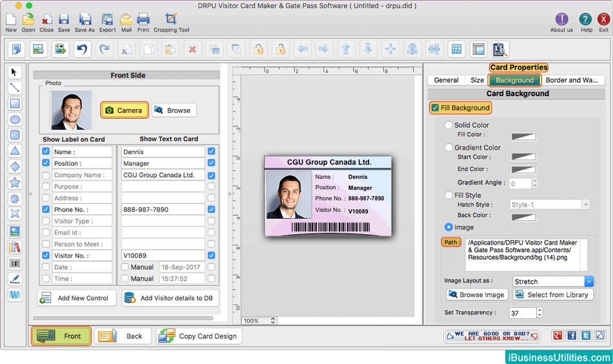613x364 pixels.
Task: Click the closed padlock icon
Action: click(258, 49)
